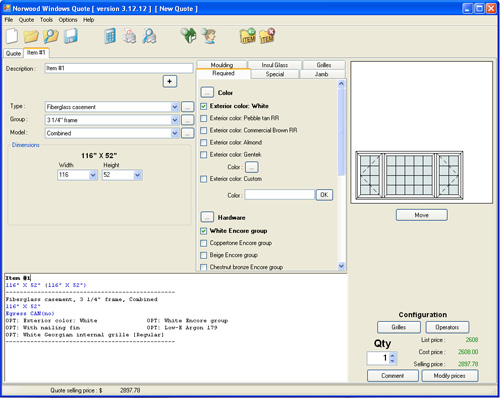This screenshot has width=500, height=398.
Task: Click OK next to custom Color field
Action: 324,195
